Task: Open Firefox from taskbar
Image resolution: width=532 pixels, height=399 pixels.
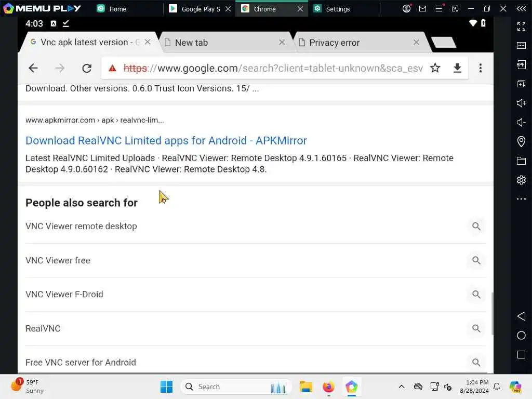Action: coord(328,387)
